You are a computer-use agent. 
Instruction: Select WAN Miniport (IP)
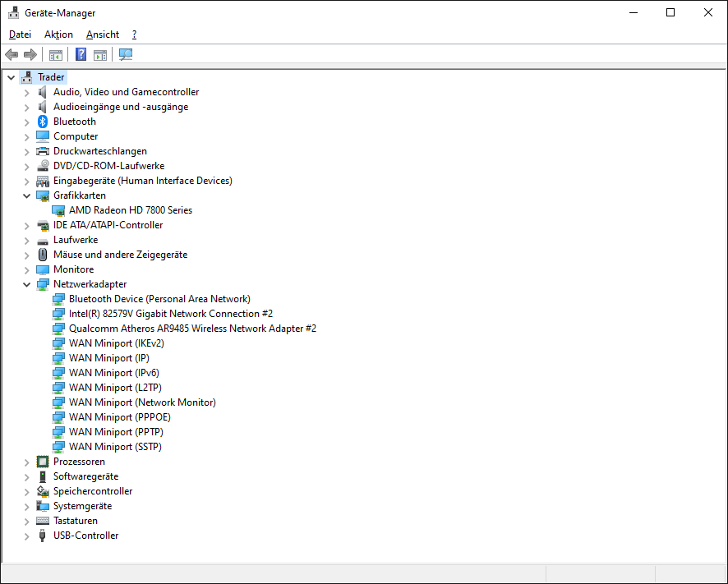(x=109, y=358)
